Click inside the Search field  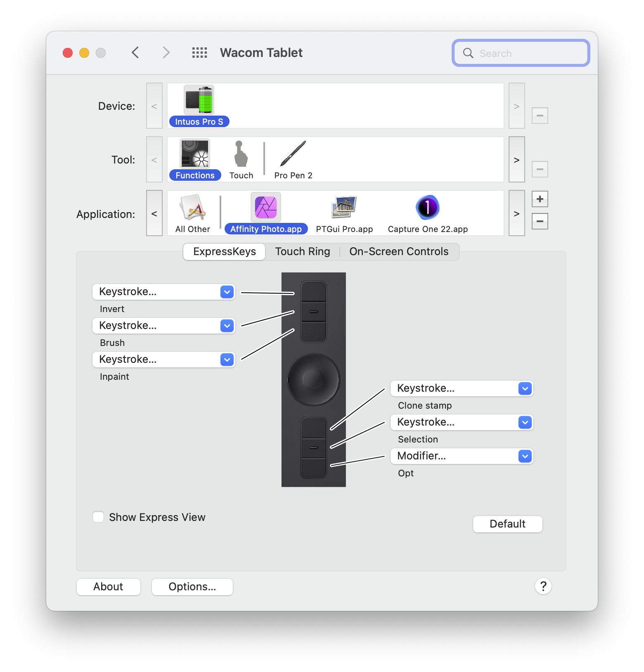tap(521, 53)
